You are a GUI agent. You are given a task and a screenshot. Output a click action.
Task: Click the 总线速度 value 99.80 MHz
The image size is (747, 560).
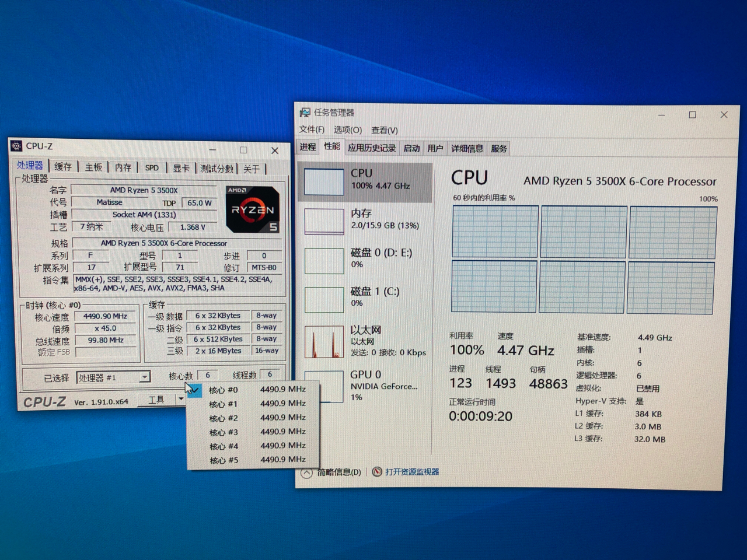[x=105, y=340]
